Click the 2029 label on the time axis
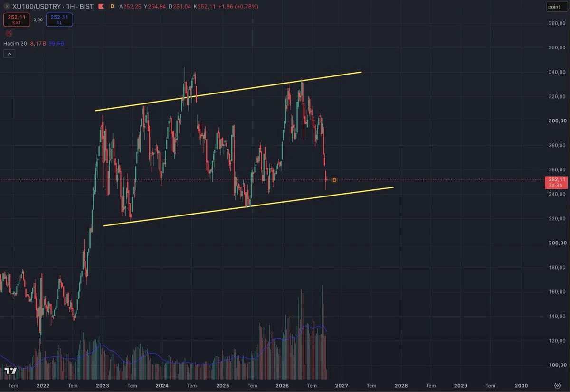Screen dimensions: 570x392 click(461, 386)
